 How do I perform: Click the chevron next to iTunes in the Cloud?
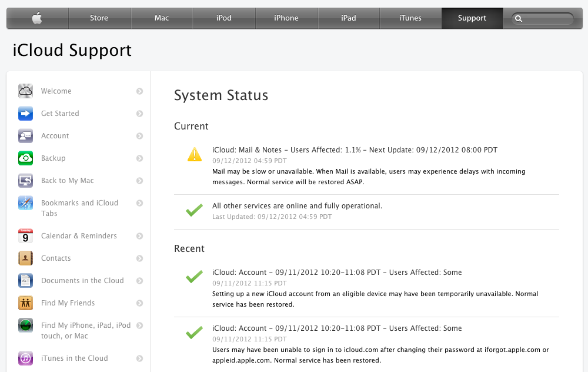(139, 358)
